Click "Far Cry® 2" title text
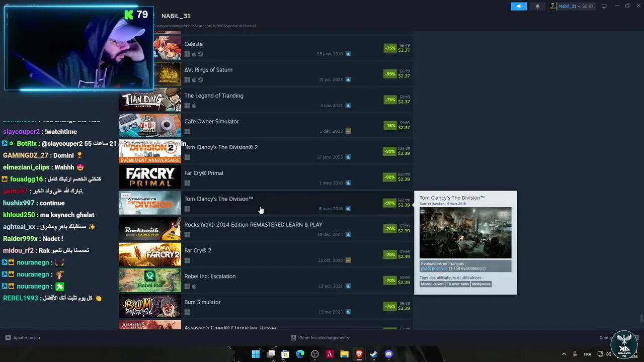 (x=198, y=250)
